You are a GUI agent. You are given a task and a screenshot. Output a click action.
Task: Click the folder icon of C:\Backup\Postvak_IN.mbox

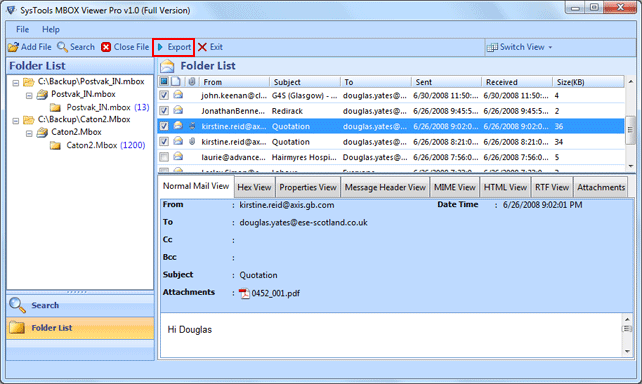click(28, 82)
